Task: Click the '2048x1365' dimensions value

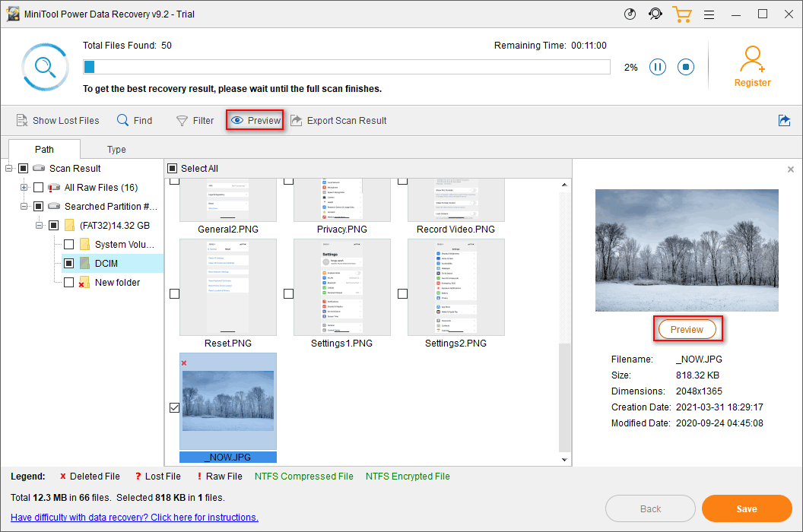Action: click(x=699, y=391)
